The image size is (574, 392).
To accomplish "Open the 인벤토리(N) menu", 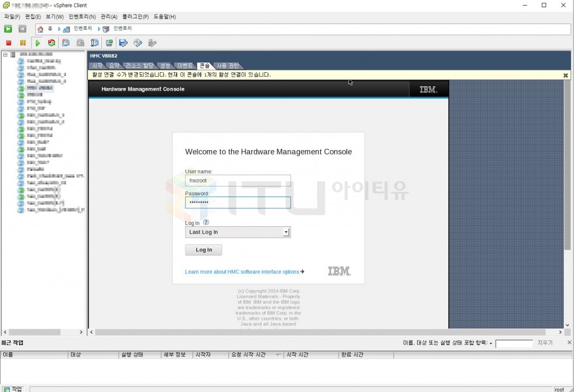I will [x=82, y=17].
